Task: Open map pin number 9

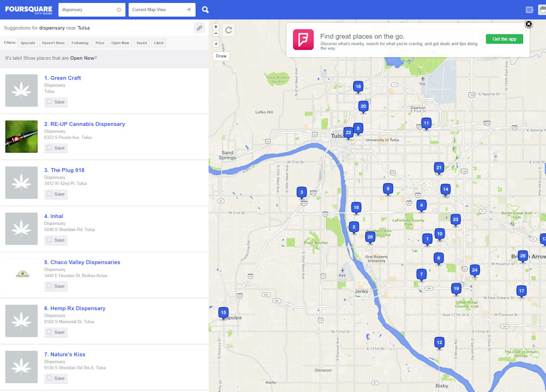Action: (388, 189)
